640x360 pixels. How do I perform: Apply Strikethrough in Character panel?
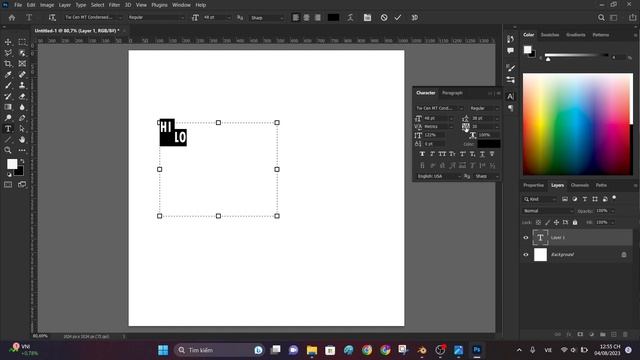492,154
